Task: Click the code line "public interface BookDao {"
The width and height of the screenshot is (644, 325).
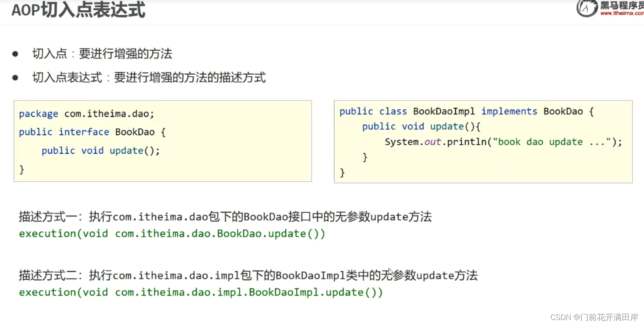Action: pos(92,132)
